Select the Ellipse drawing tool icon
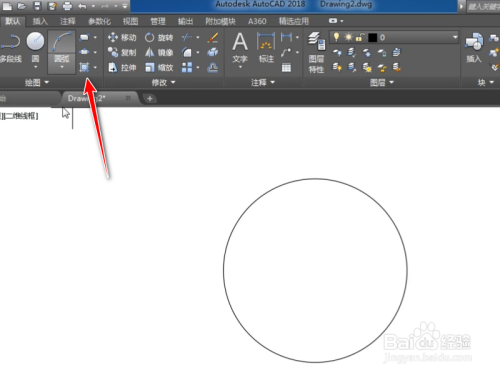 [84, 52]
